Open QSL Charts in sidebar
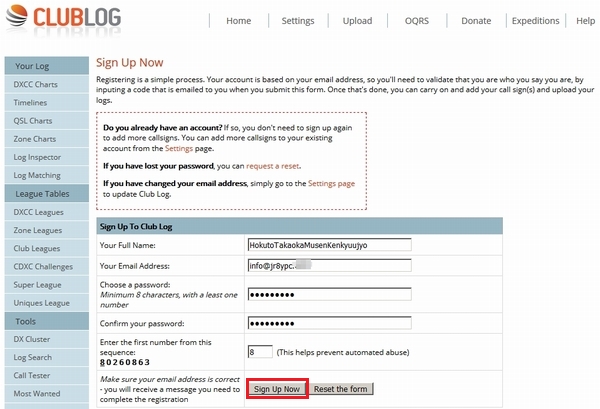This screenshot has width=600, height=409. pyautogui.click(x=47, y=121)
